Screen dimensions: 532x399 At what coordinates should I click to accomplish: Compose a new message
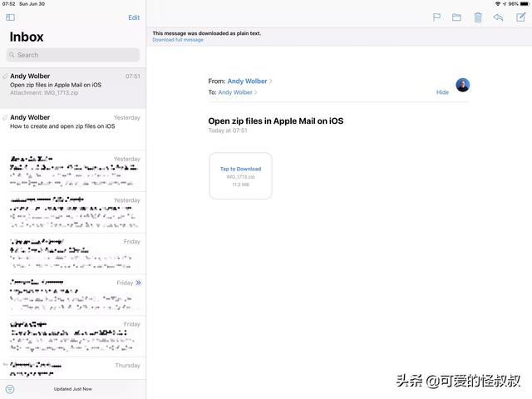(x=520, y=17)
